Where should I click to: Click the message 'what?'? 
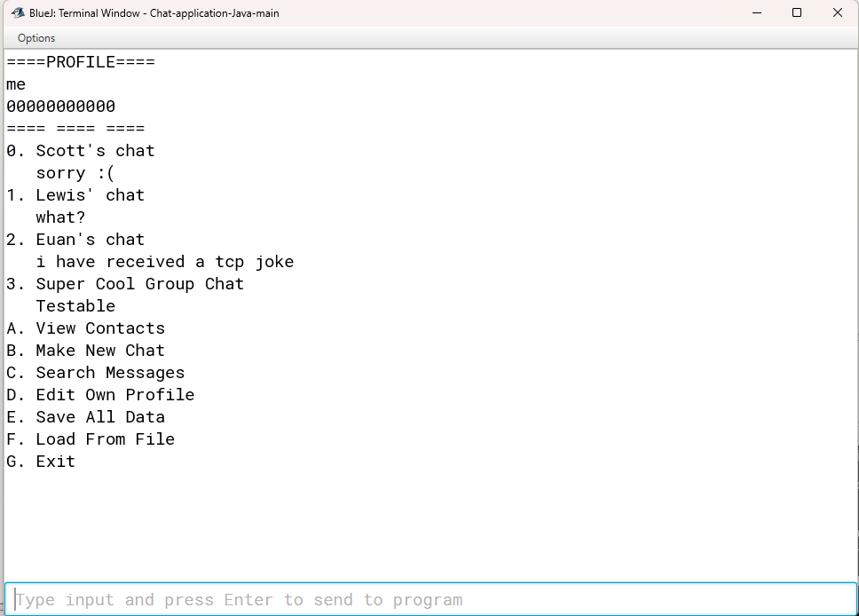click(x=61, y=217)
